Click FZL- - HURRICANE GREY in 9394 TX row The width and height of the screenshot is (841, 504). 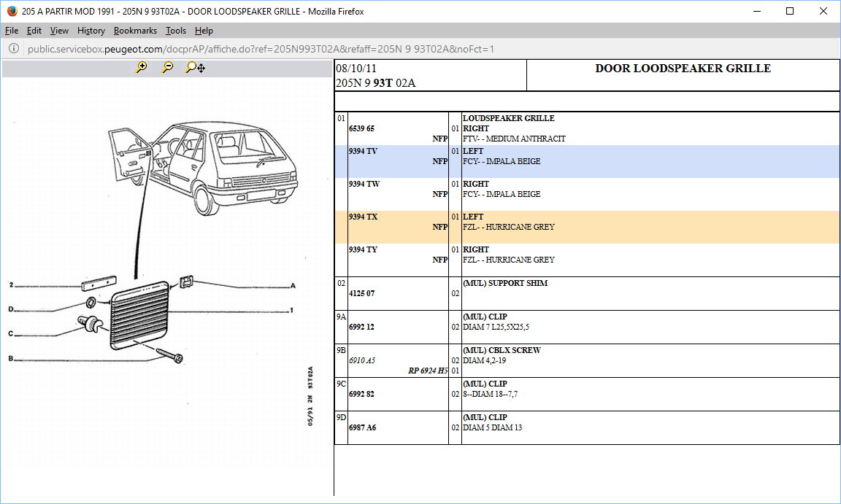click(508, 227)
